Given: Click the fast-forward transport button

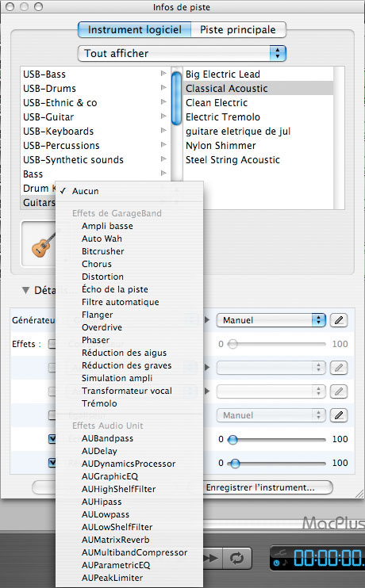Looking at the screenshot, I should pos(213,559).
